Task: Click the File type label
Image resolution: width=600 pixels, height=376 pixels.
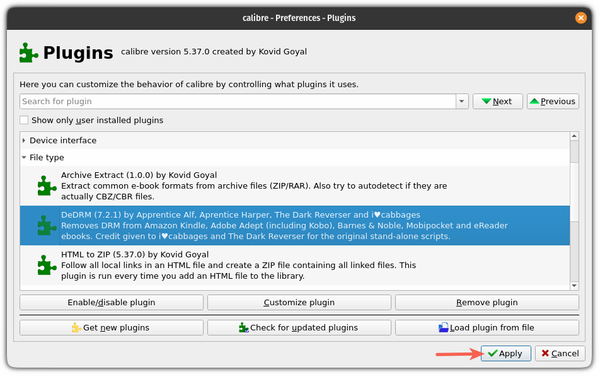Action: tap(47, 158)
